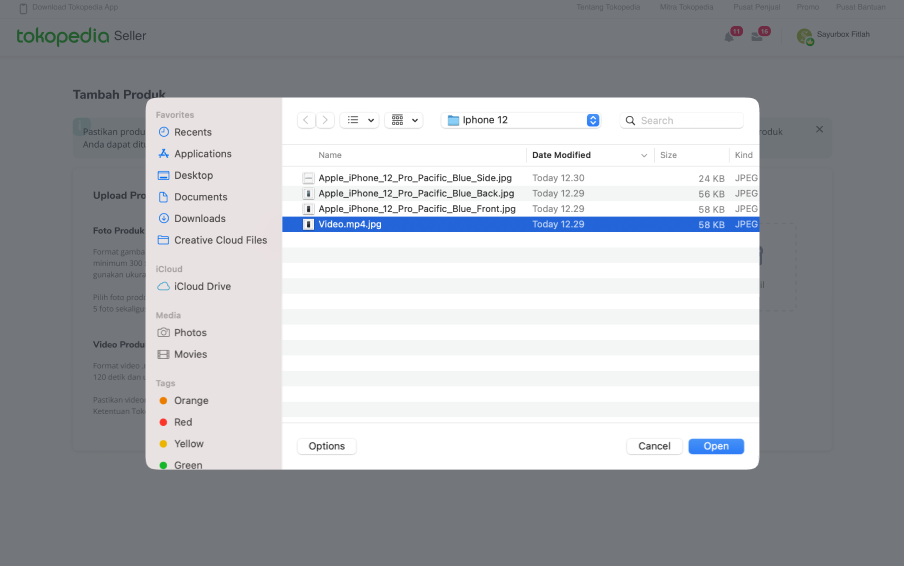Open Mitra Tokopedia link
Image resolution: width=904 pixels, height=566 pixels.
point(686,7)
